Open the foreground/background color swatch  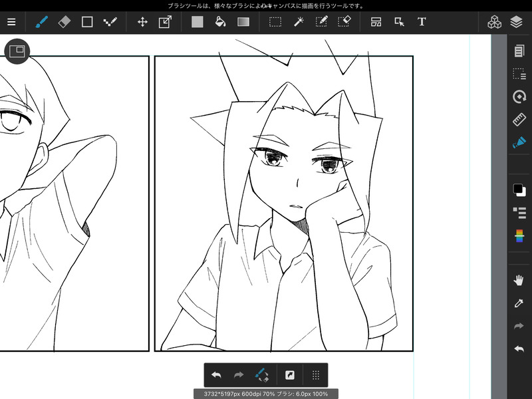tap(519, 190)
